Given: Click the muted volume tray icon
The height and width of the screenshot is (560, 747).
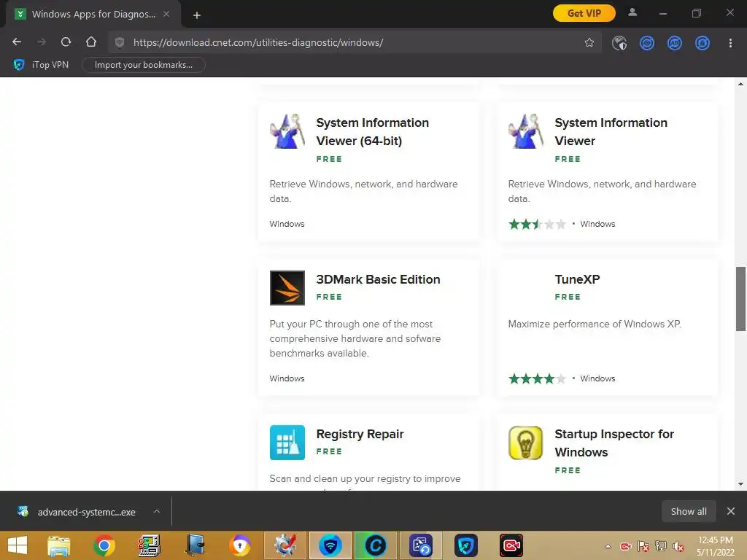Looking at the screenshot, I should click(678, 546).
